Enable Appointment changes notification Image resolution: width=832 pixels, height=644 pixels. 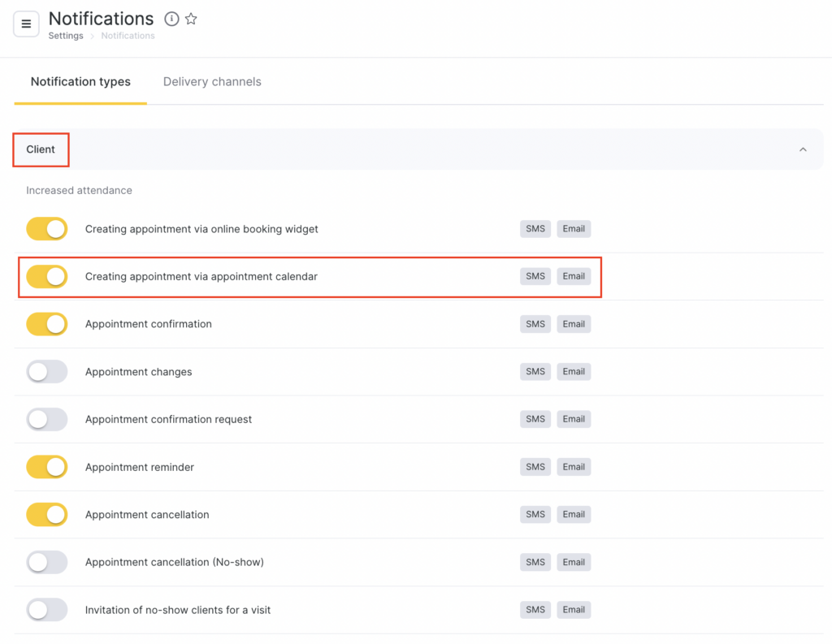coord(47,372)
